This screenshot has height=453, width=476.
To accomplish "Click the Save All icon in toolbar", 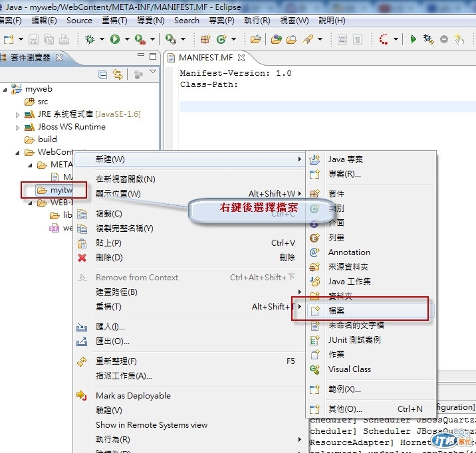I will point(49,39).
